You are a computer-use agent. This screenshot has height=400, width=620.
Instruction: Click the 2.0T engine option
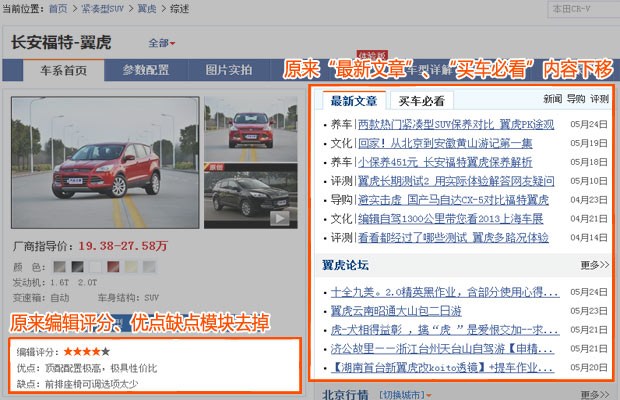pos(87,283)
